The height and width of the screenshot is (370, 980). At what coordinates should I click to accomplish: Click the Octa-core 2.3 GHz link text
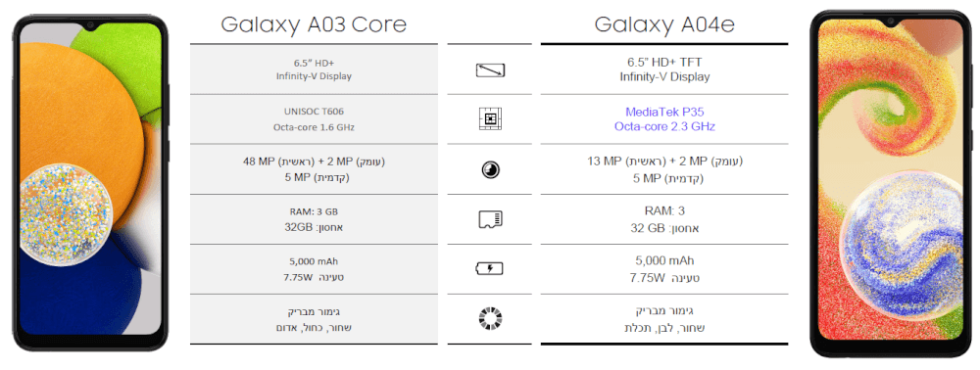click(664, 126)
